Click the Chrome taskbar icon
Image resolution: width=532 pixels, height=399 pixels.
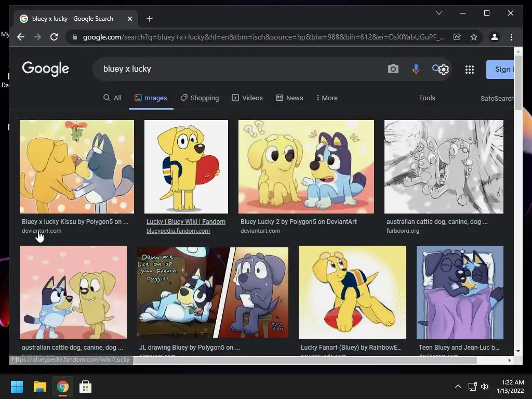(62, 387)
